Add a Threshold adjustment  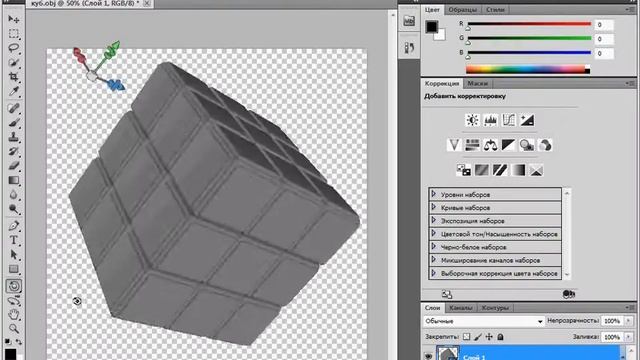[500, 170]
